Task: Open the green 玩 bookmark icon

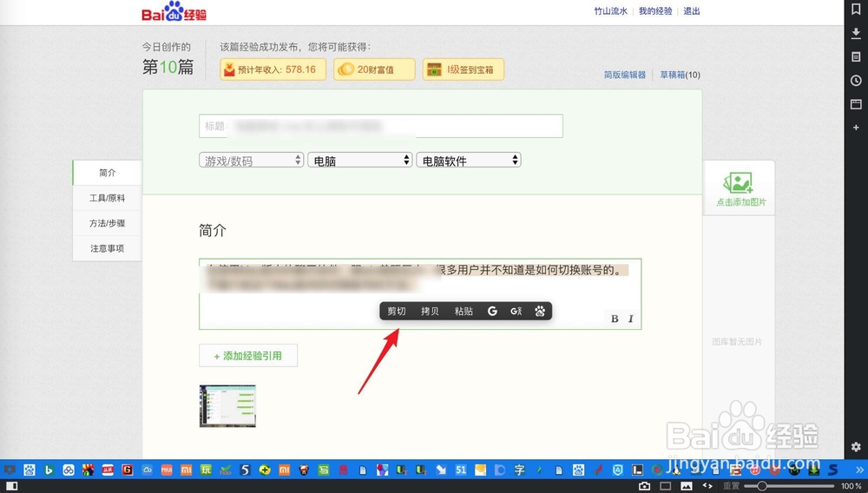Action: click(x=206, y=470)
